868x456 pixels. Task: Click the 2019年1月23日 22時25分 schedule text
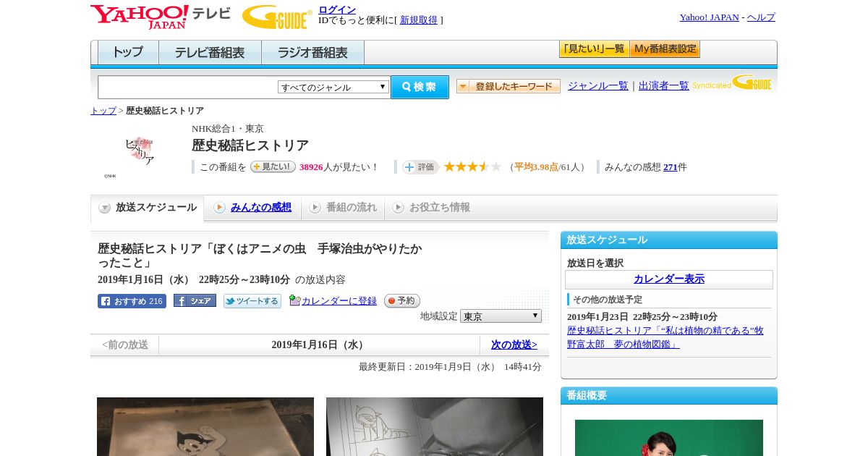click(642, 317)
